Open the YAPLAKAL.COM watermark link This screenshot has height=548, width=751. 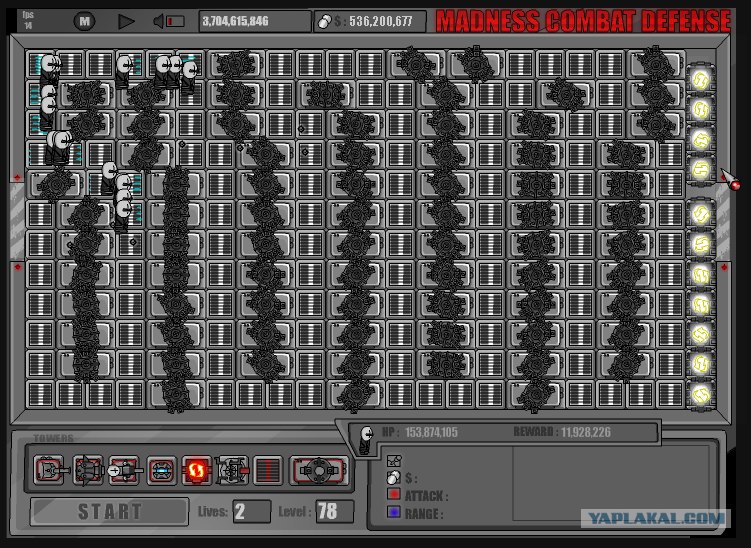[x=656, y=518]
